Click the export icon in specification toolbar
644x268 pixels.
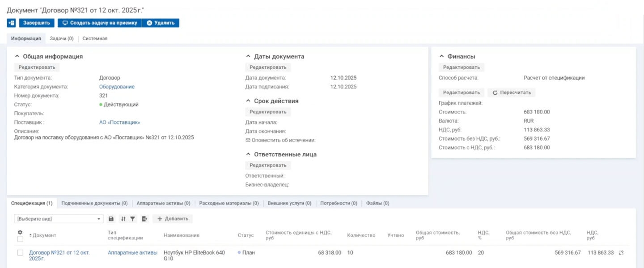(144, 219)
